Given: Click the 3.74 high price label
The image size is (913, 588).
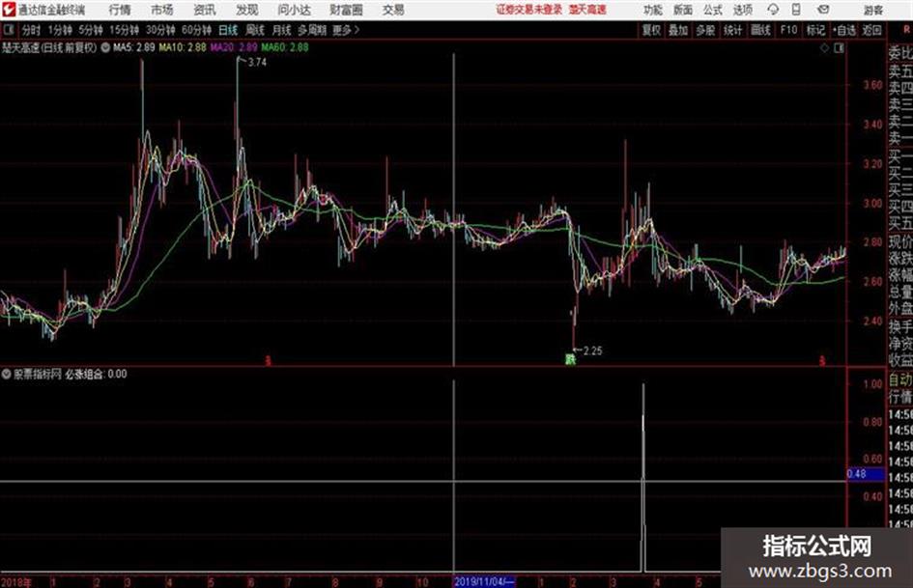Looking at the screenshot, I should (257, 63).
